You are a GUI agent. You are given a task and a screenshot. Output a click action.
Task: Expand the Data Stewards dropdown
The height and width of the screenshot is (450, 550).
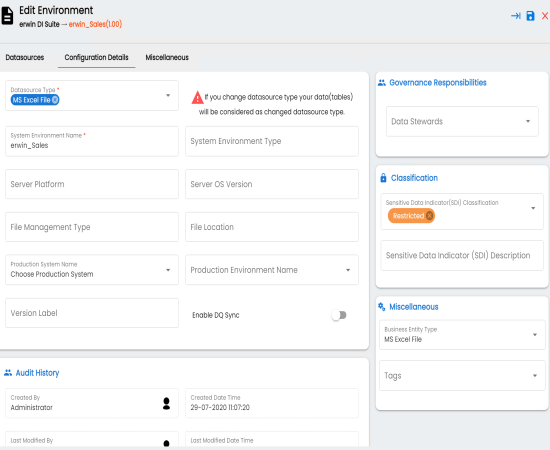(x=528, y=121)
